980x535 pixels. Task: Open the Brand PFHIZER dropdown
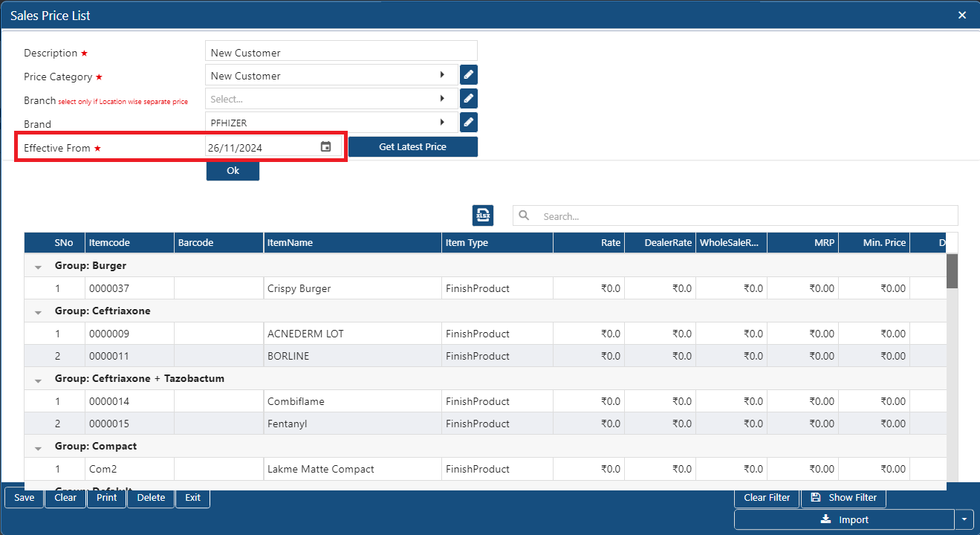tap(442, 122)
